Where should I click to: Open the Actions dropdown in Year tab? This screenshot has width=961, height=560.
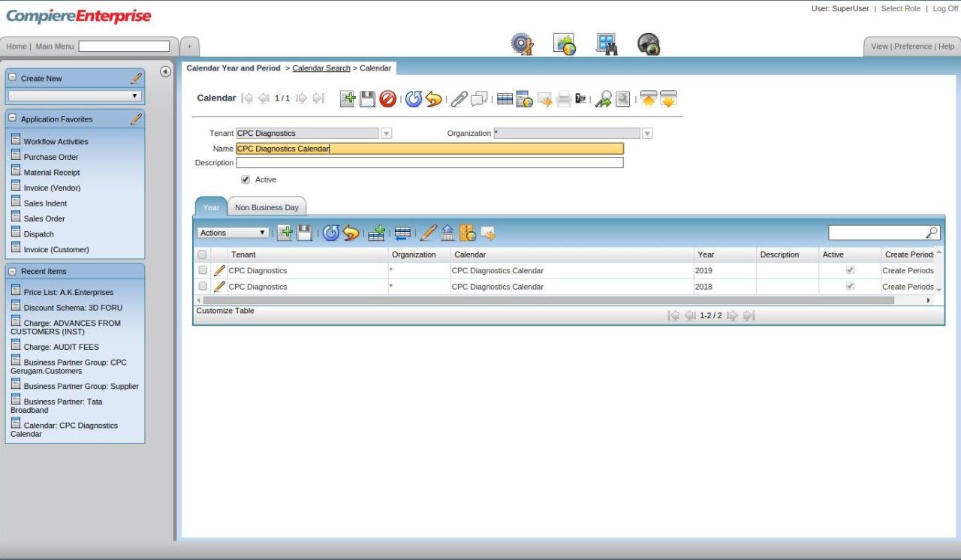[233, 233]
